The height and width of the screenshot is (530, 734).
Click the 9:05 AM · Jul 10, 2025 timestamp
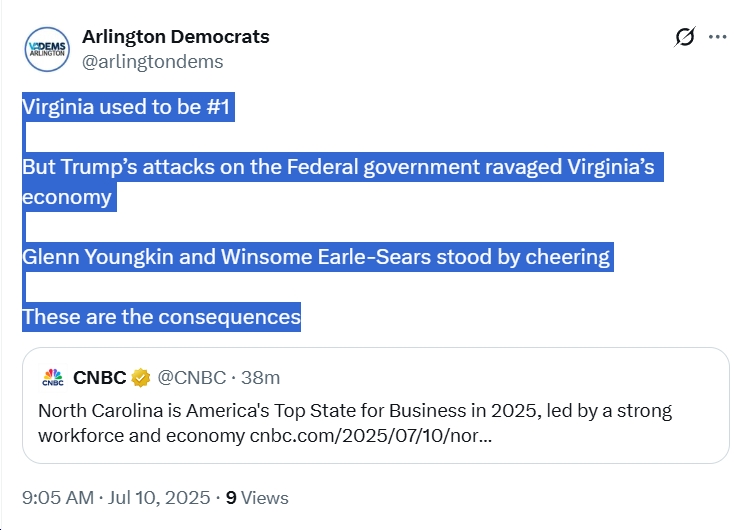pos(116,498)
